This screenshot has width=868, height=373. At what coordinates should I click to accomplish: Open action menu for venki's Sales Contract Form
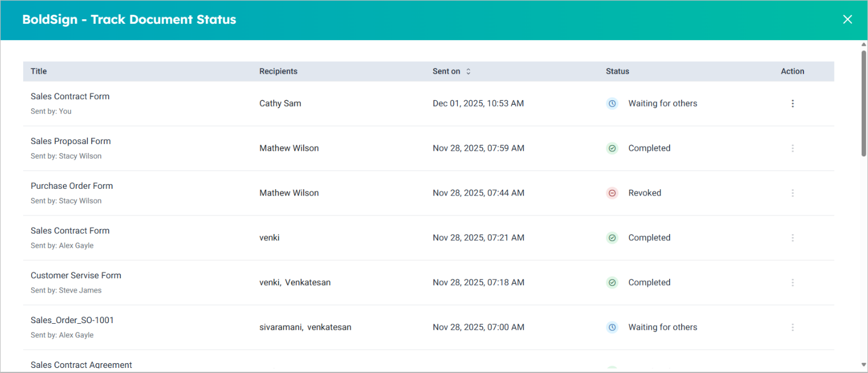pos(793,238)
